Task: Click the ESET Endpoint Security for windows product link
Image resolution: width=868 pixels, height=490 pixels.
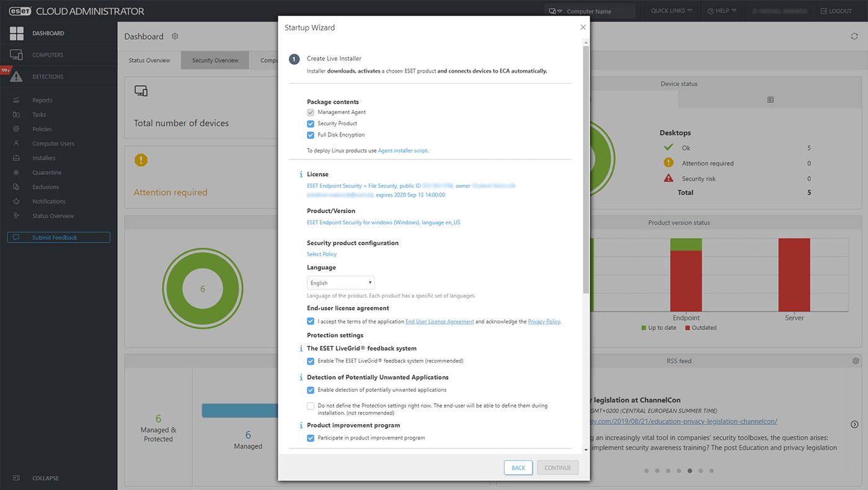Action: coord(383,222)
